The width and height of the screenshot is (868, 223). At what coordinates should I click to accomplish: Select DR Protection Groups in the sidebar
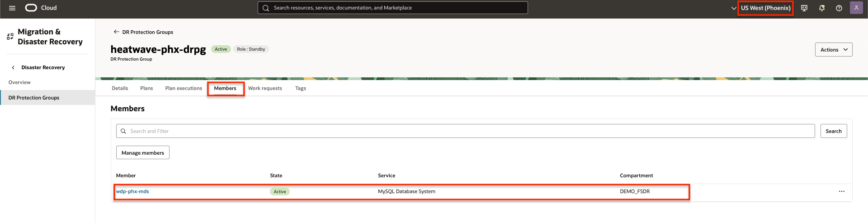47,98
